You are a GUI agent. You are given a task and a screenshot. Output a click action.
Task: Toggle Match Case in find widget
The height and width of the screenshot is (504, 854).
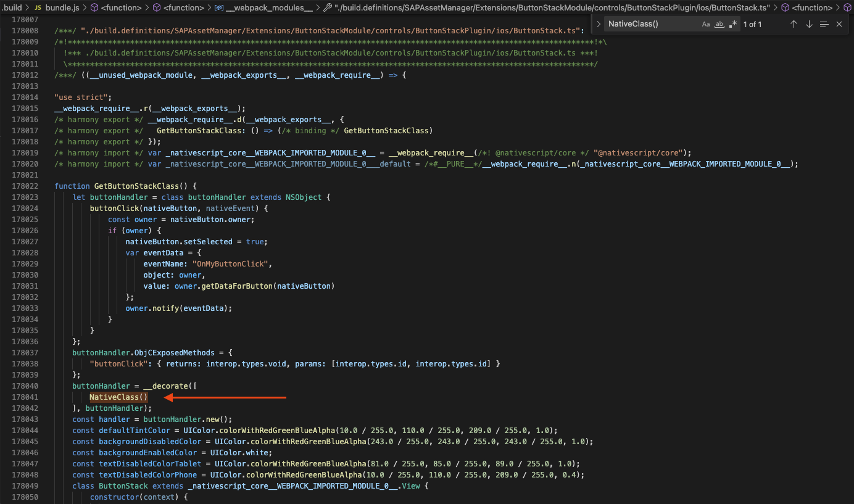pyautogui.click(x=706, y=24)
